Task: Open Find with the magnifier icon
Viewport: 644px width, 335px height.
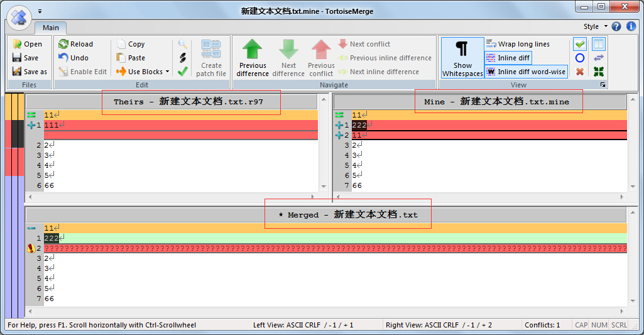Action: 183,44
